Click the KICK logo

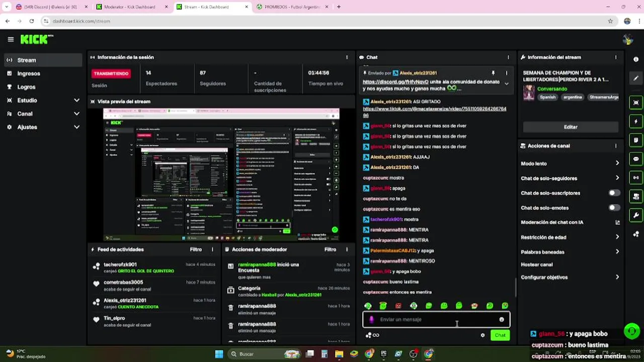click(x=37, y=39)
